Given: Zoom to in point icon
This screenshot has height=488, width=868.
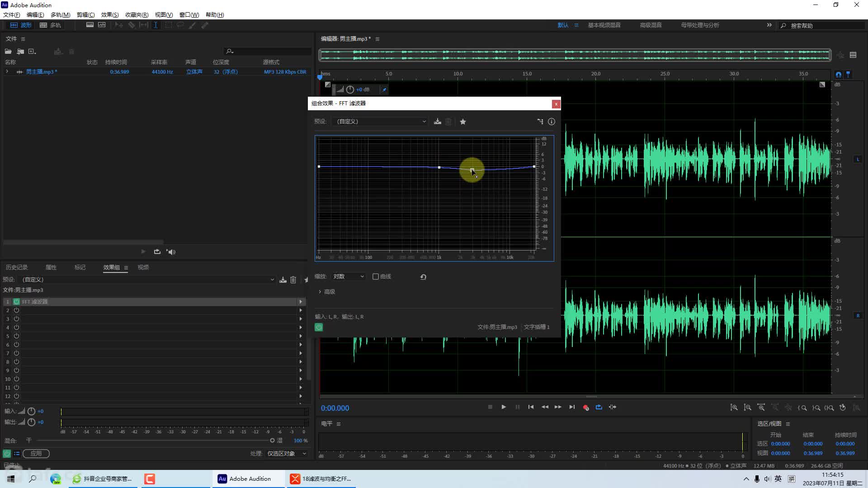Looking at the screenshot, I should (x=802, y=408).
